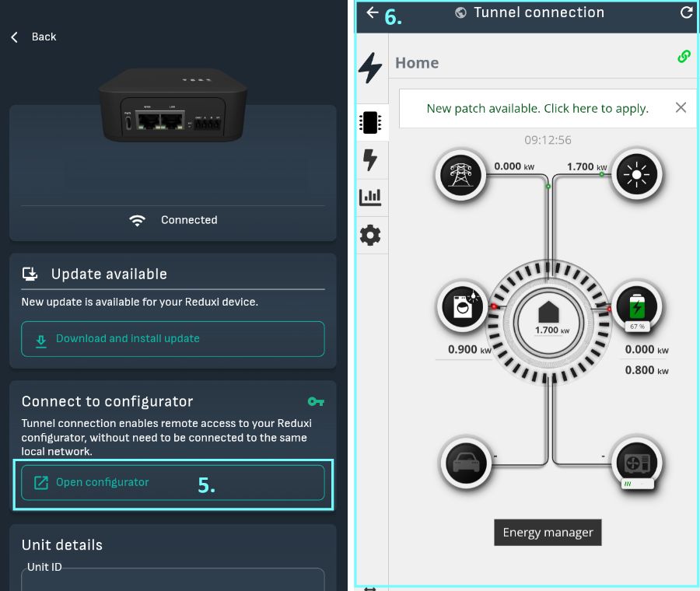Click the green key icon by configurator
700x591 pixels.
point(316,402)
